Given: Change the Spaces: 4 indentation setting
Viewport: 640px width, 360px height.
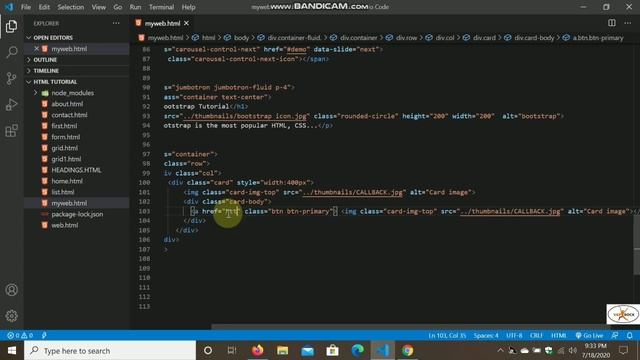Looking at the screenshot, I should (486, 336).
